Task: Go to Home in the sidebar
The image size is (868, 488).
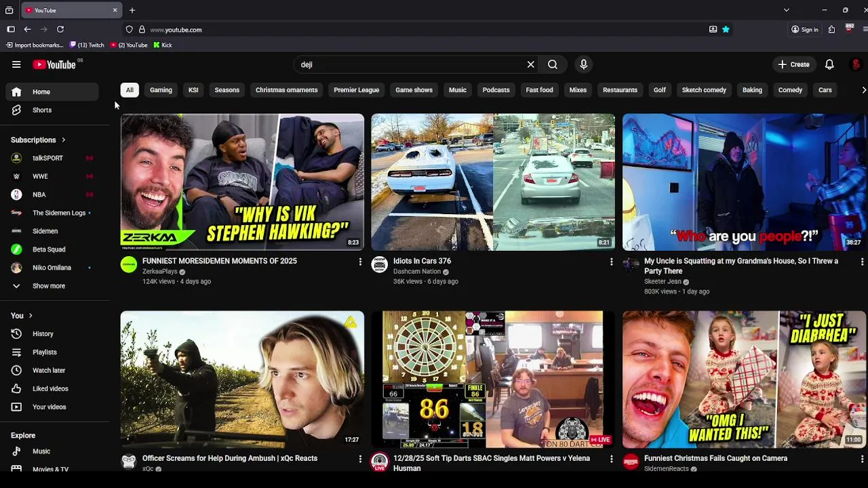Action: coord(53,91)
